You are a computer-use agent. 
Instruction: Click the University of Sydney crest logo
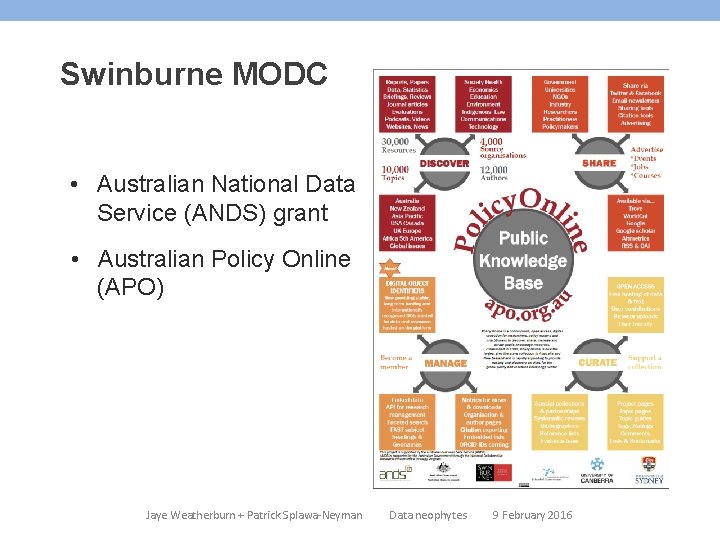click(649, 470)
